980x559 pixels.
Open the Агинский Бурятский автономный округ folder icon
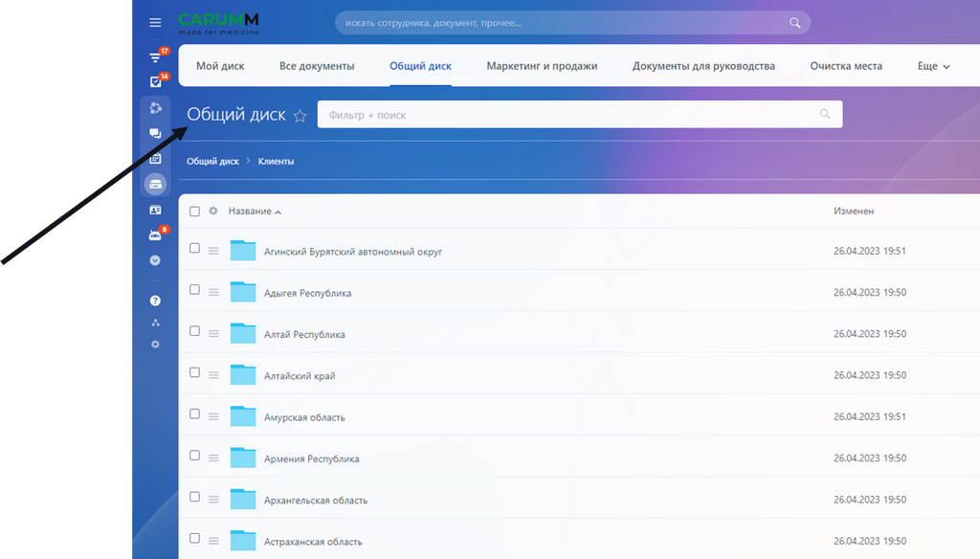(243, 250)
